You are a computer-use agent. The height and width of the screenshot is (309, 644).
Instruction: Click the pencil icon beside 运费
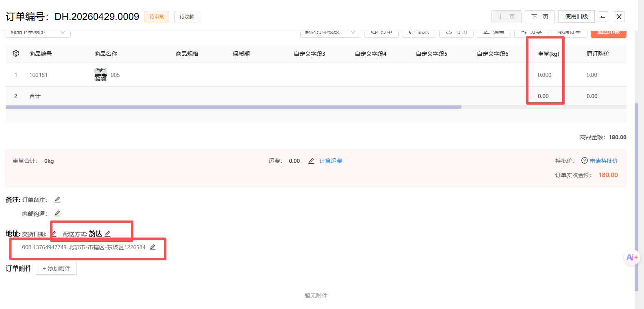[x=311, y=161]
